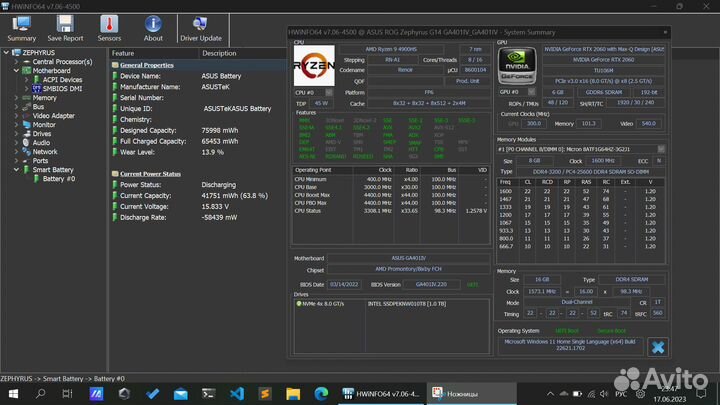Image resolution: width=720 pixels, height=405 pixels.
Task: Open File Explorer from taskbar
Action: pyautogui.click(x=293, y=394)
